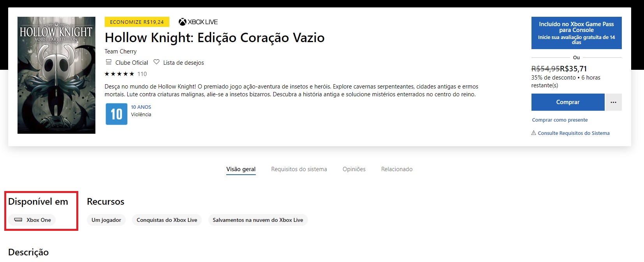Click the five-star rating
The image size is (644, 262).
120,74
